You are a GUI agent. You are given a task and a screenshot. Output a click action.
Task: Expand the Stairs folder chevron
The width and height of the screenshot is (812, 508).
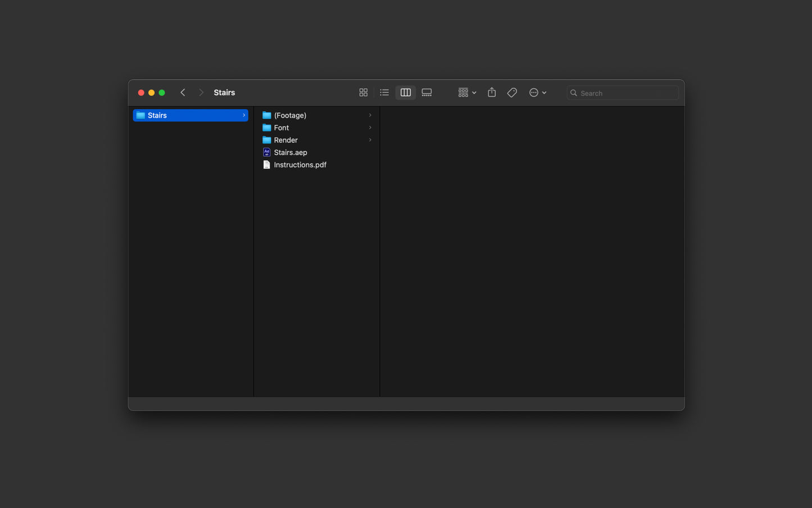pos(244,115)
